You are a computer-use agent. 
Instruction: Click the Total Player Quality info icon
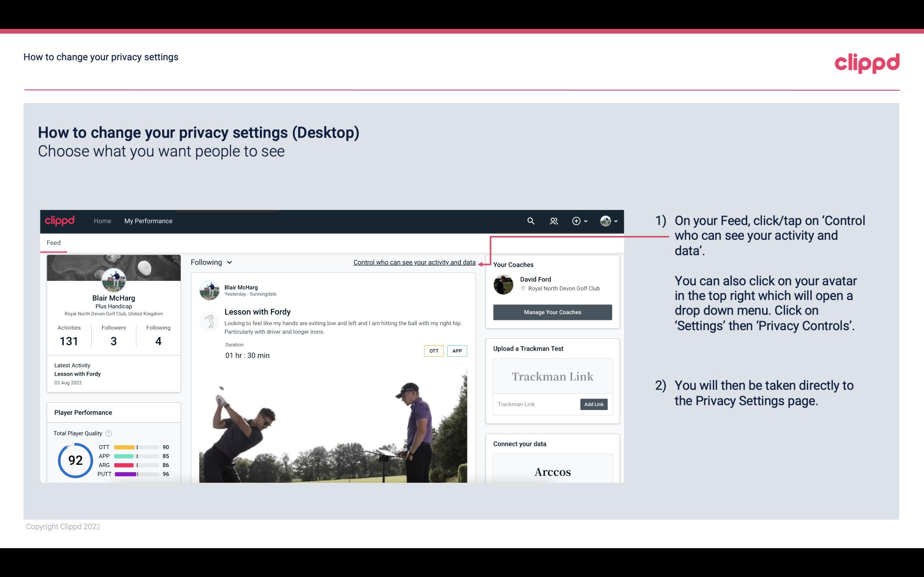(x=108, y=433)
